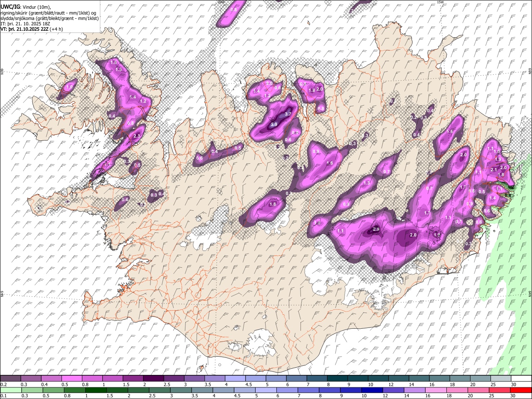Click top legend swatch starting at 0.2

pos(10,379)
